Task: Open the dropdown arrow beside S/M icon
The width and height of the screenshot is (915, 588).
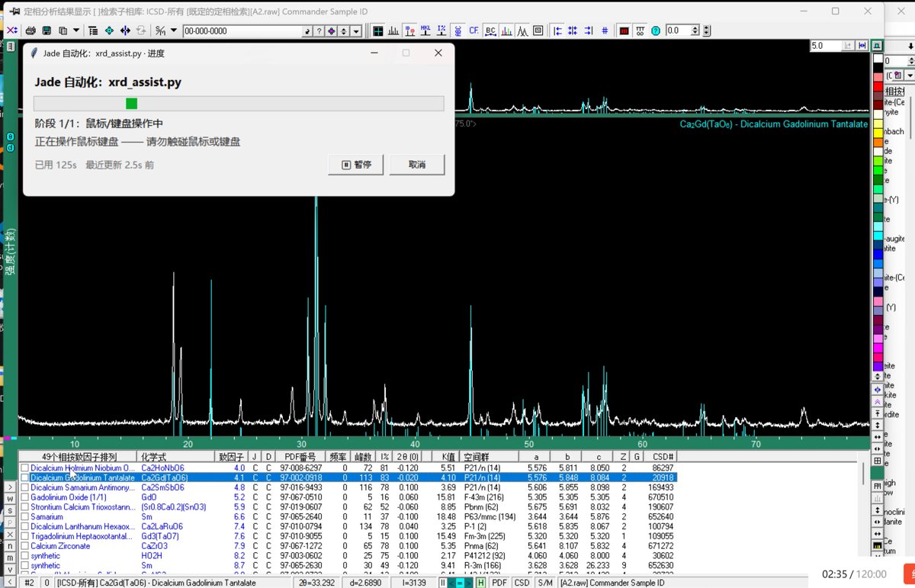Action: coord(174,31)
